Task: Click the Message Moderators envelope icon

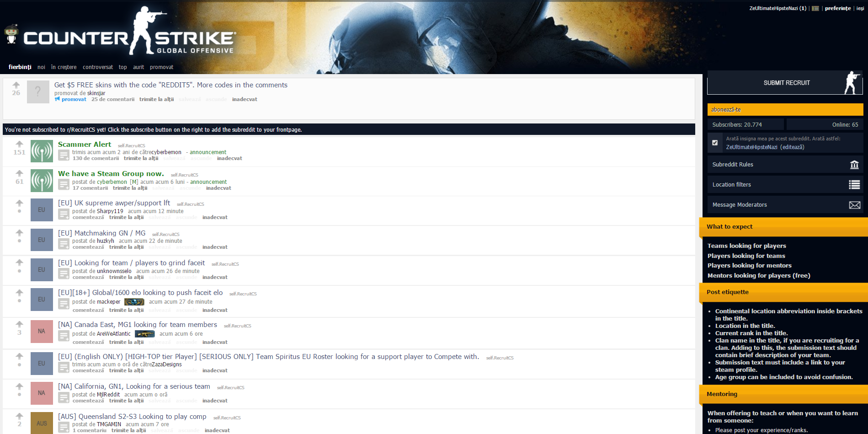Action: tap(854, 205)
